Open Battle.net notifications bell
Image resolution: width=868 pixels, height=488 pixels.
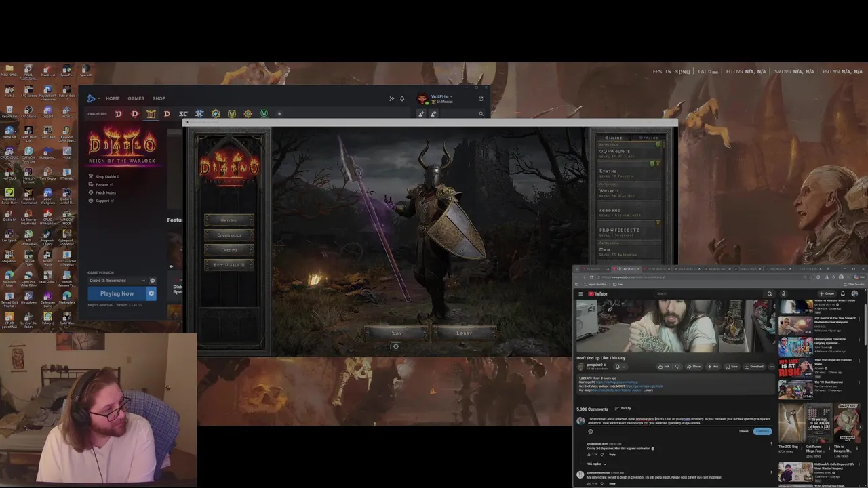tap(402, 98)
